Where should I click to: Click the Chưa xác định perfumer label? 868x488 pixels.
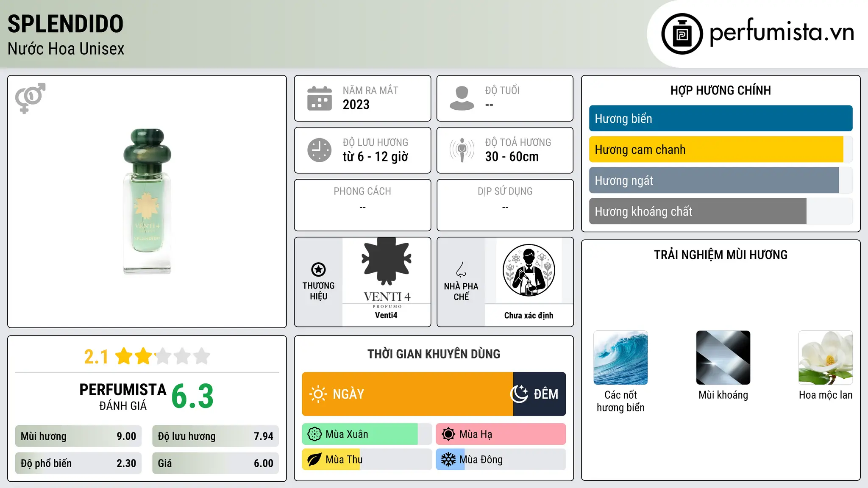coord(529,315)
